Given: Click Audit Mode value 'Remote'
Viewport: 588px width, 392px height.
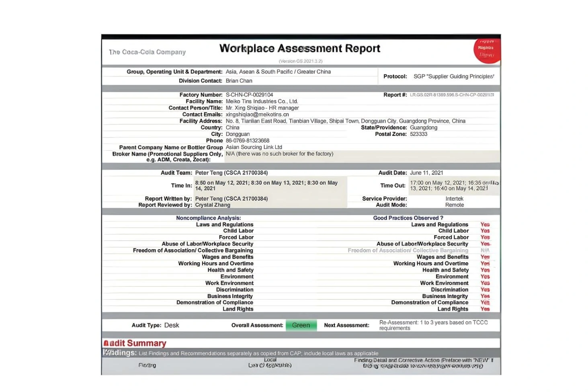Looking at the screenshot, I should pos(455,205).
